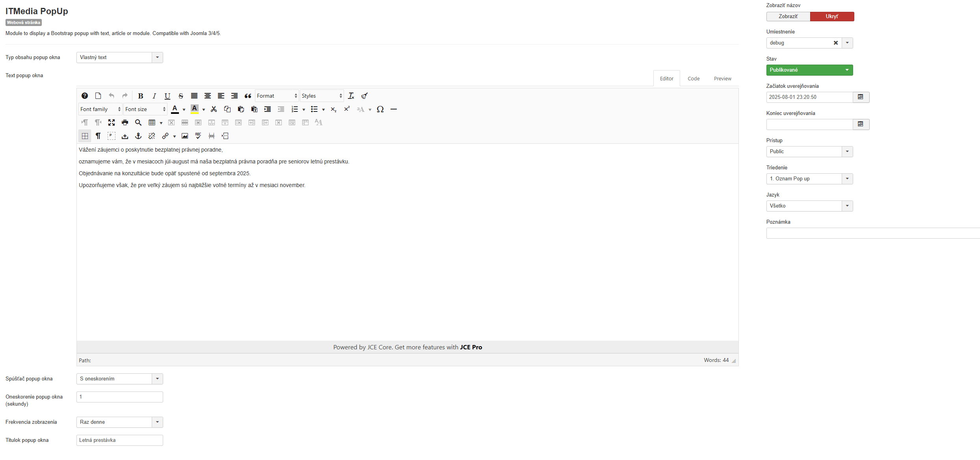Open the Format dropdown in toolbar
This screenshot has height=460, width=980.
(277, 96)
